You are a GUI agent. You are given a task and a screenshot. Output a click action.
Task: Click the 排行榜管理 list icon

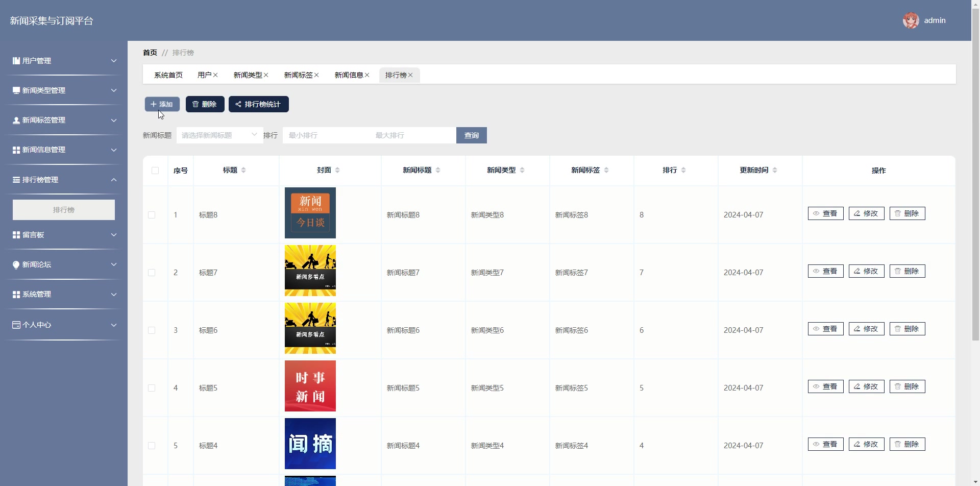click(16, 180)
